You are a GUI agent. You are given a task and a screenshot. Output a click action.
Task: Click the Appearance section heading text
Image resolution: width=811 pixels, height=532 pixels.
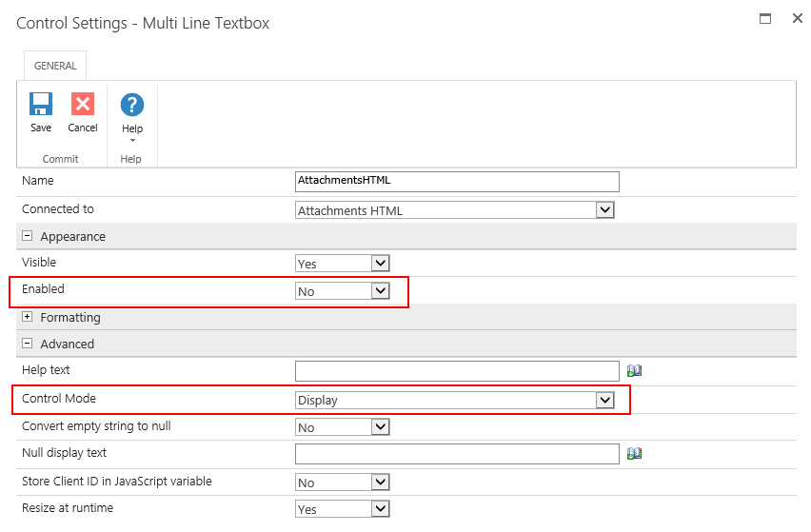coord(73,236)
